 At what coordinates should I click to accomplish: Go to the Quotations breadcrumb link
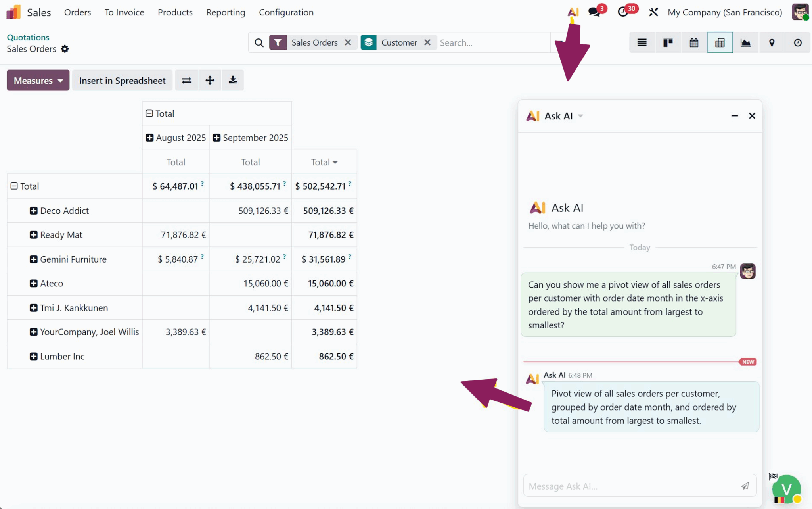coord(28,37)
